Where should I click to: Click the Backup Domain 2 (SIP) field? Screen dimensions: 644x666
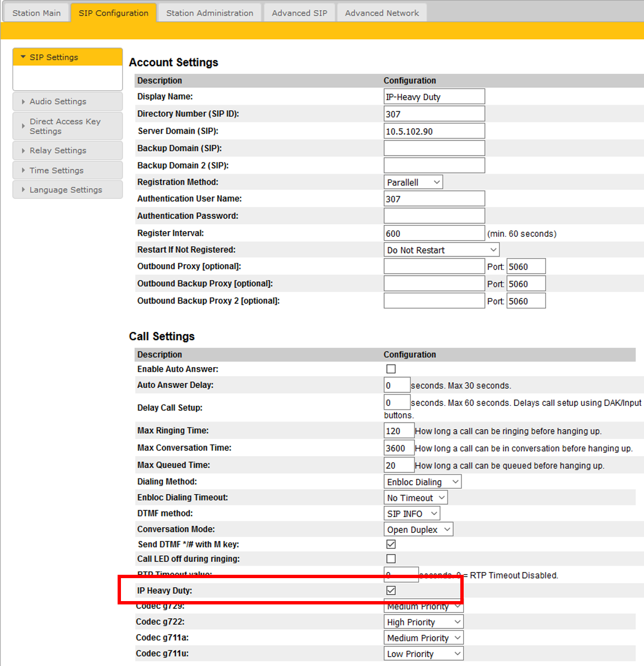click(434, 165)
